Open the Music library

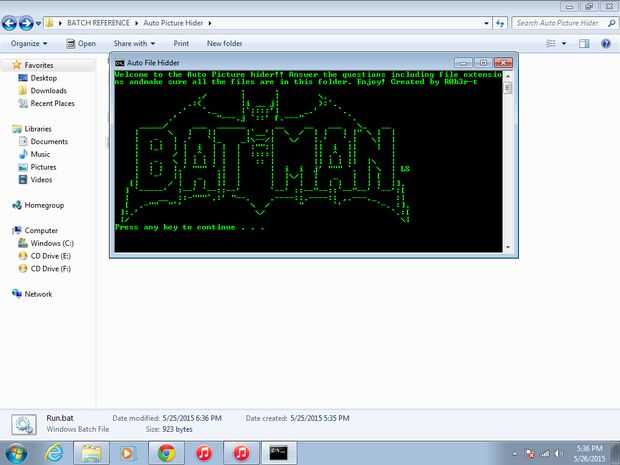point(40,154)
